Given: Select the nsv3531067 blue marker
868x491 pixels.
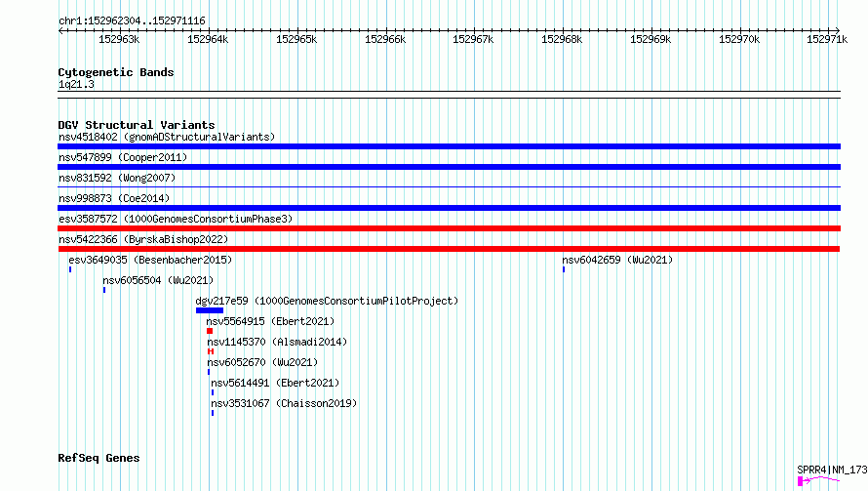Looking at the screenshot, I should click(x=213, y=413).
